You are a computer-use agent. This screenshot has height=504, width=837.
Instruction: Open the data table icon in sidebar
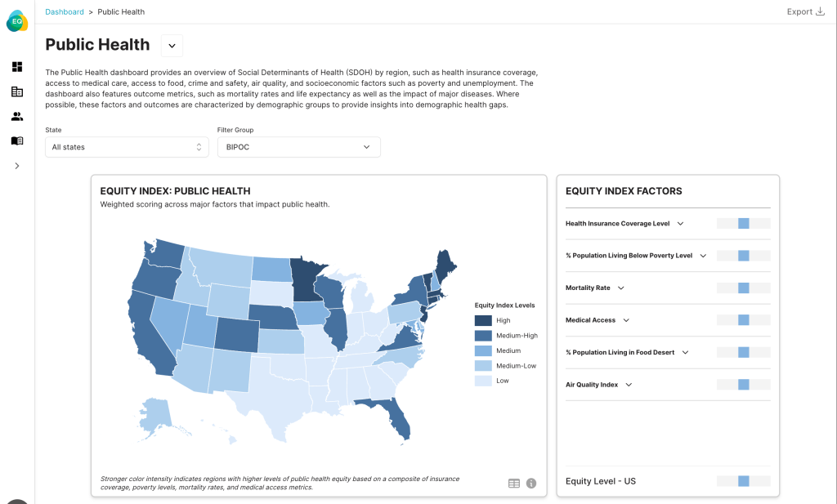[x=17, y=91]
